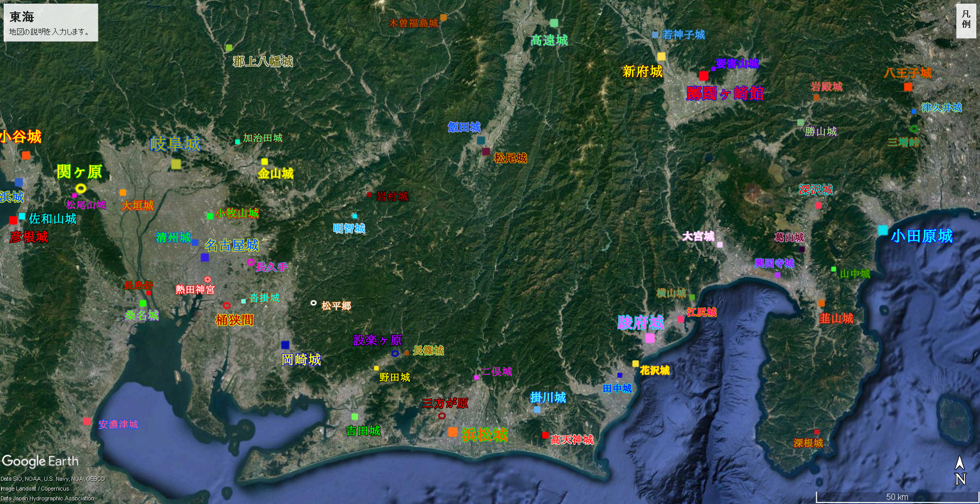This screenshot has width=980, height=504.
Task: Click the yellow square marker for 岐阜城
Action: [176, 164]
